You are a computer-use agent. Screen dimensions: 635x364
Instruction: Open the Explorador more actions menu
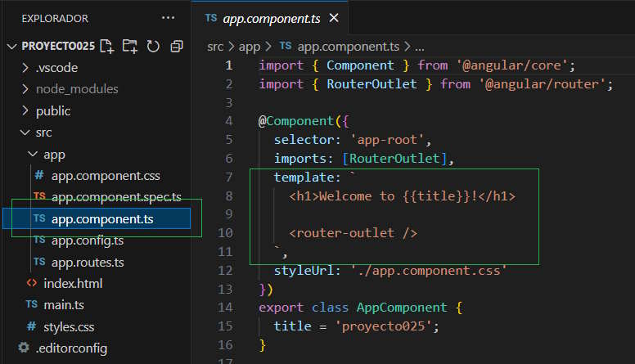point(168,18)
